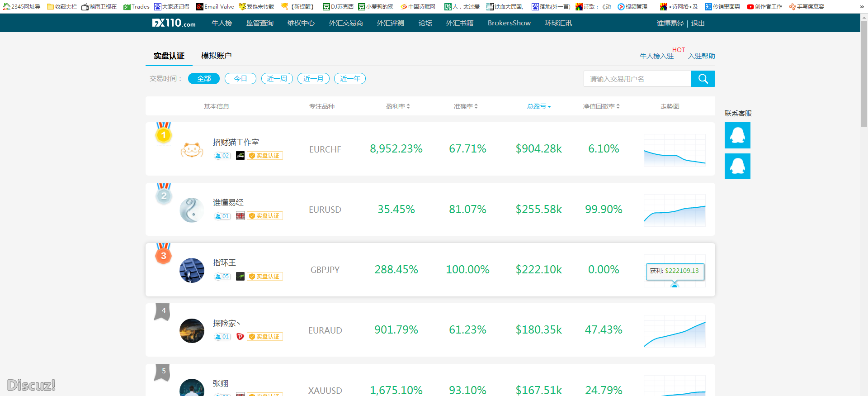The image size is (868, 396).
Task: Open the 湖南卫视在 bookmark
Action: (x=99, y=6)
